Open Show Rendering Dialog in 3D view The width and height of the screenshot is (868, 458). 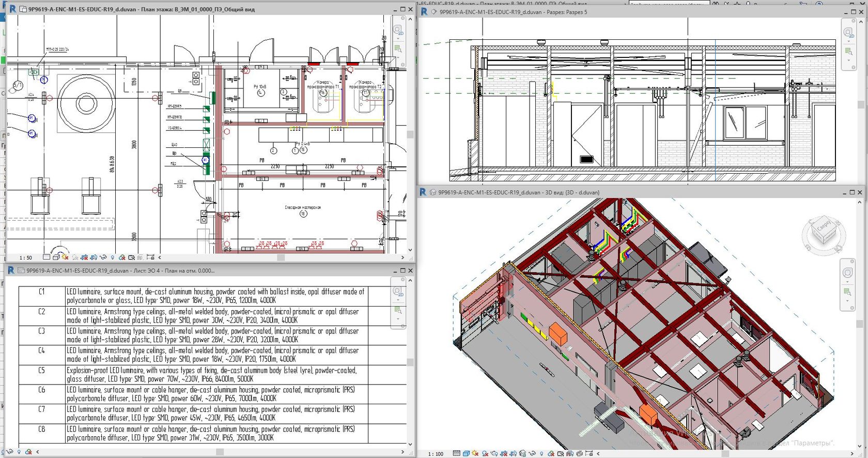coord(494,453)
